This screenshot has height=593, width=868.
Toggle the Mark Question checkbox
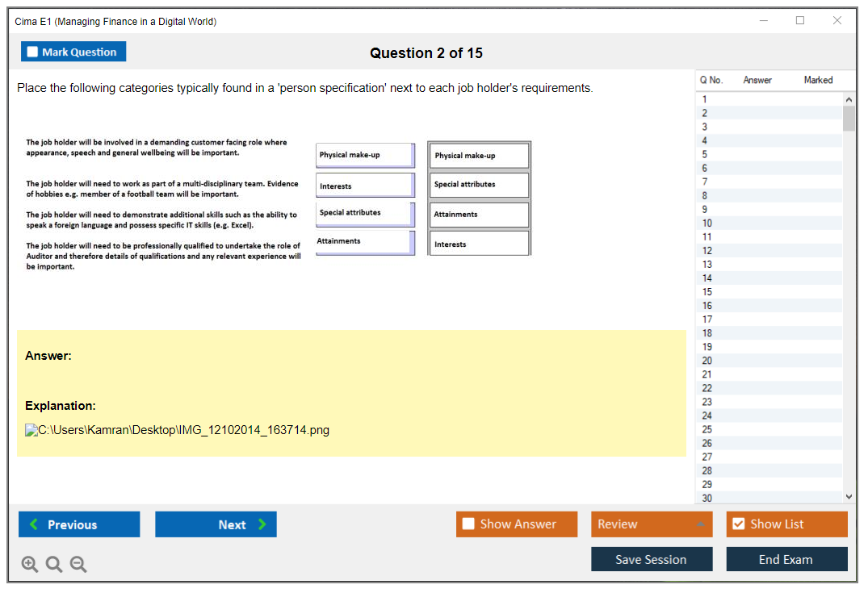tap(33, 52)
